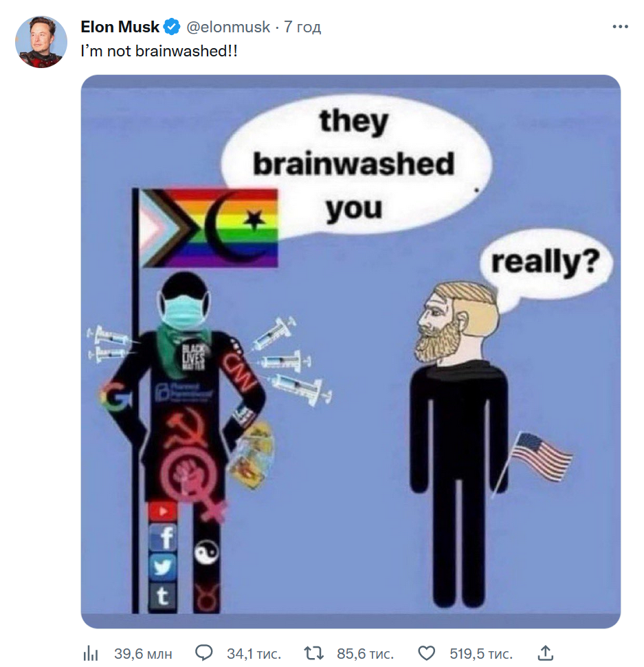Image resolution: width=644 pixels, height=667 pixels.
Task: Click the '7 год' timestamp link
Action: coord(302,28)
